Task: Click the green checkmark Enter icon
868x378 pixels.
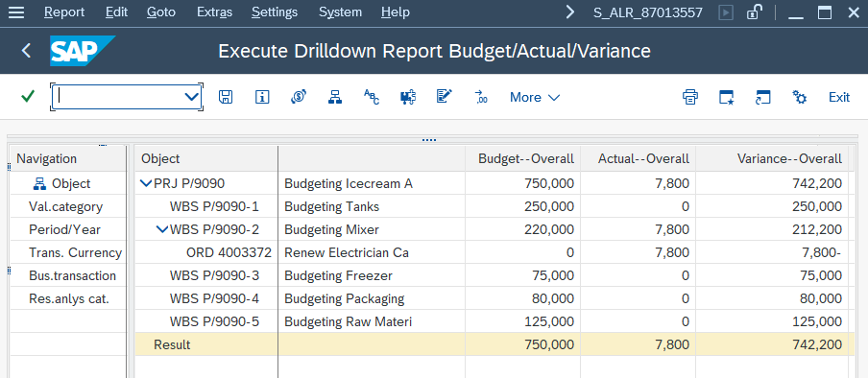Action: (27, 97)
